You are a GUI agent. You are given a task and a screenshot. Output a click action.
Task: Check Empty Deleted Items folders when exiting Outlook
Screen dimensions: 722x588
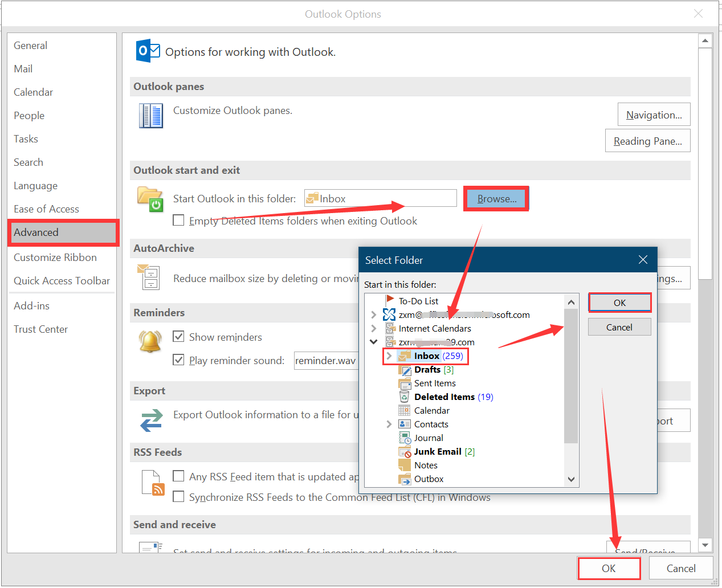[x=178, y=220]
